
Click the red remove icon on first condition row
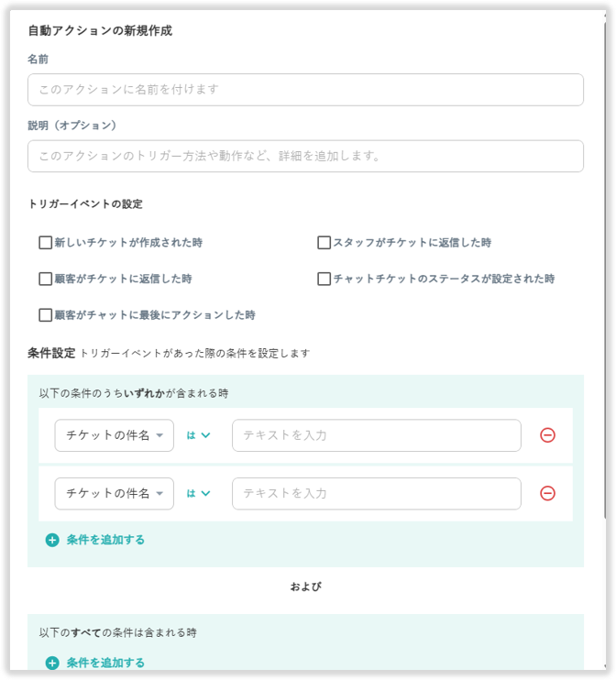click(547, 435)
